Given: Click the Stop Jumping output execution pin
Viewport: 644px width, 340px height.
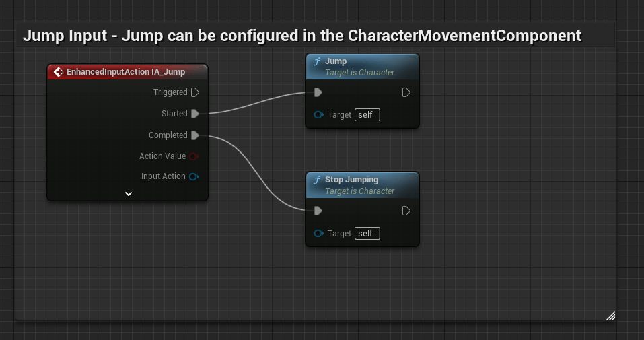Looking at the screenshot, I should pyautogui.click(x=406, y=211).
